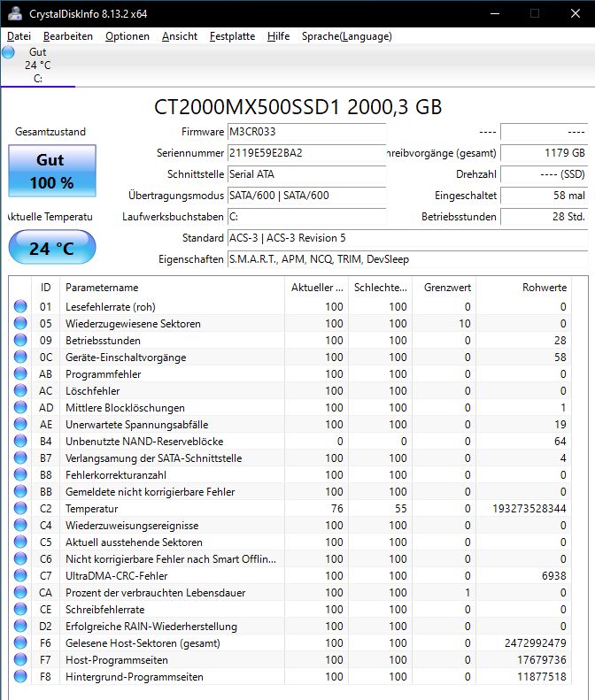Open the Optionen menu

coord(127,36)
